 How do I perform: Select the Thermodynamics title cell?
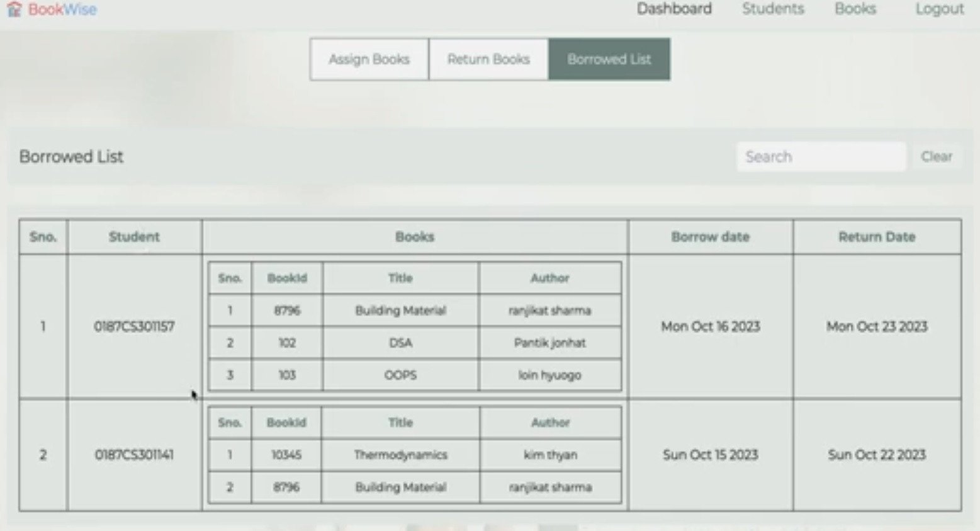(x=400, y=455)
